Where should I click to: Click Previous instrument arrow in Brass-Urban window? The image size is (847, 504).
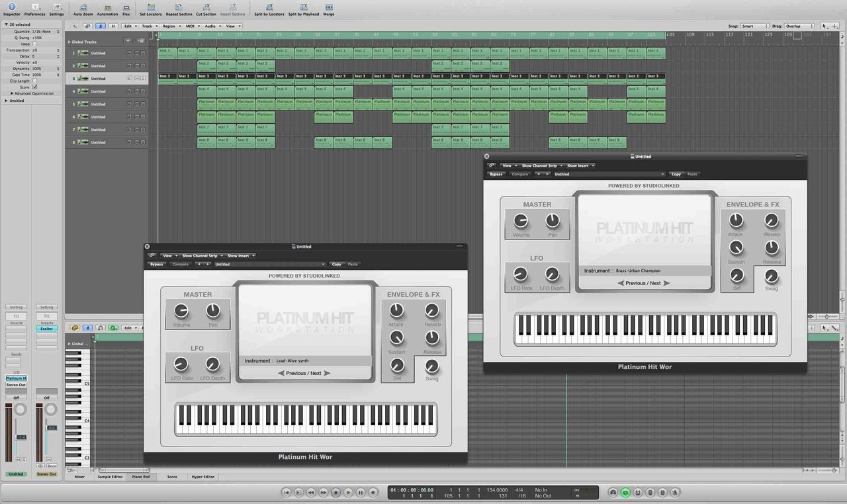click(x=621, y=283)
